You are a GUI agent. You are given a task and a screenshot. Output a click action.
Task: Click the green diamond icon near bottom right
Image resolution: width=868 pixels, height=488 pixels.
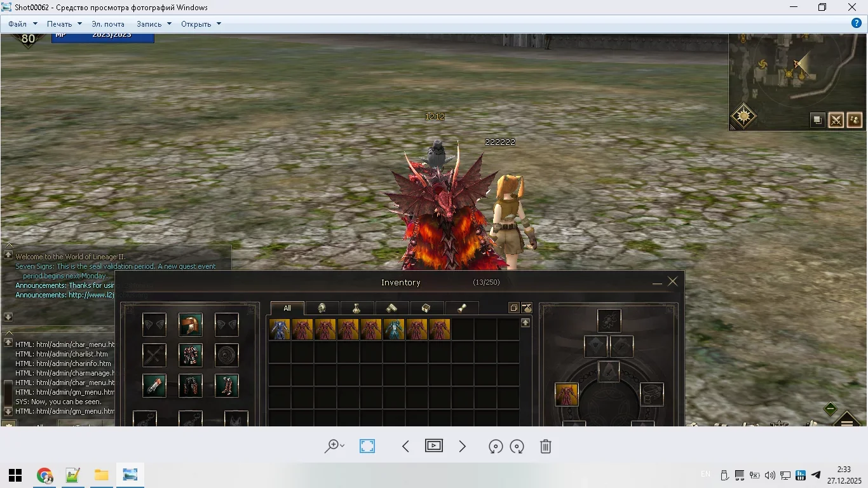pyautogui.click(x=830, y=409)
